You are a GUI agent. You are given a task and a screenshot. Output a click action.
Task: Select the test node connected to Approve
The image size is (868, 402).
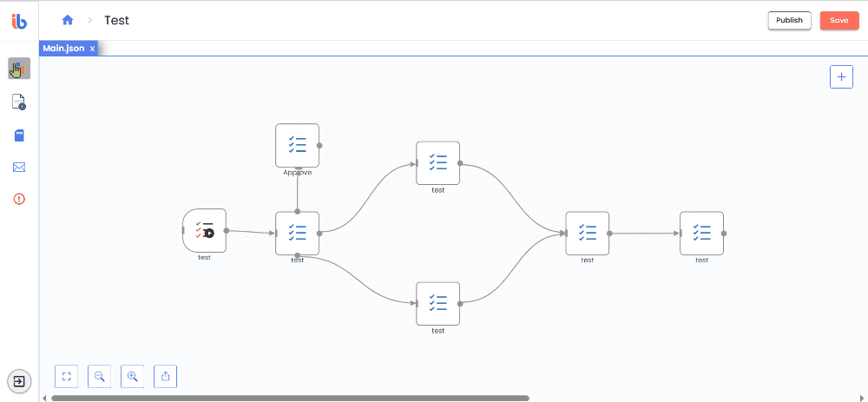point(297,233)
